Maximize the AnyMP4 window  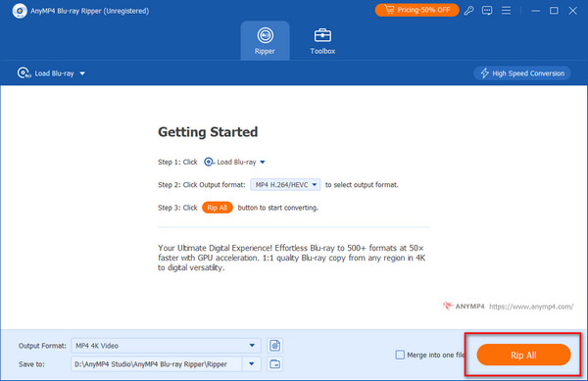pyautogui.click(x=554, y=11)
